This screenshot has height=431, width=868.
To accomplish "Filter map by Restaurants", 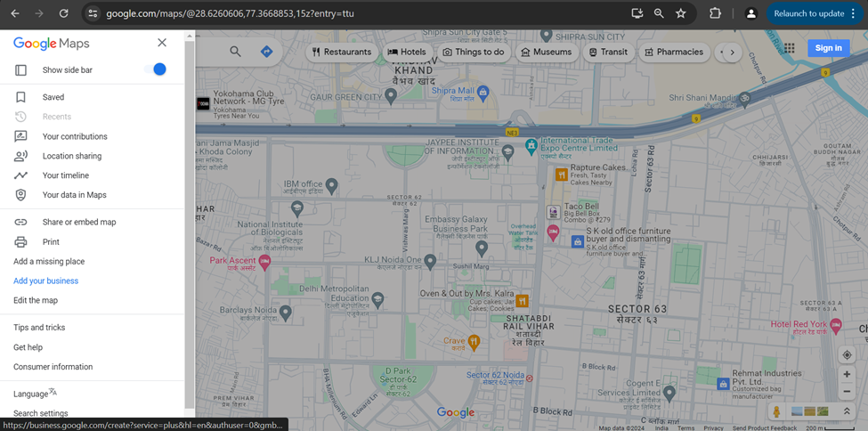I will 342,52.
